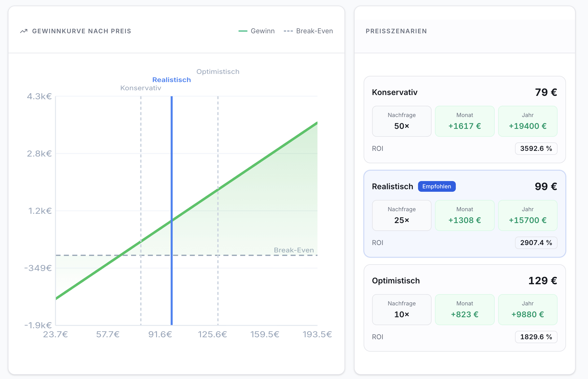The image size is (588, 379).
Task: Click the blue Realistisch vertical price line
Action: 171,210
